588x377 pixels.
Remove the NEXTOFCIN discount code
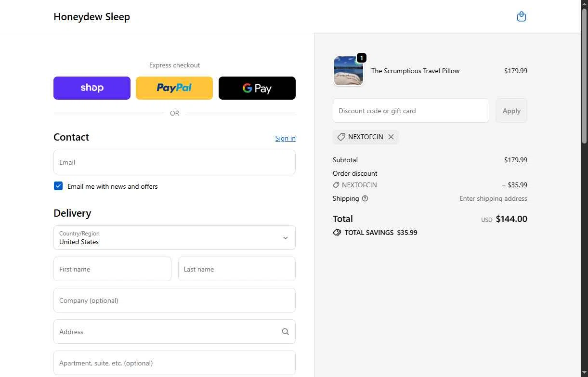click(x=391, y=137)
